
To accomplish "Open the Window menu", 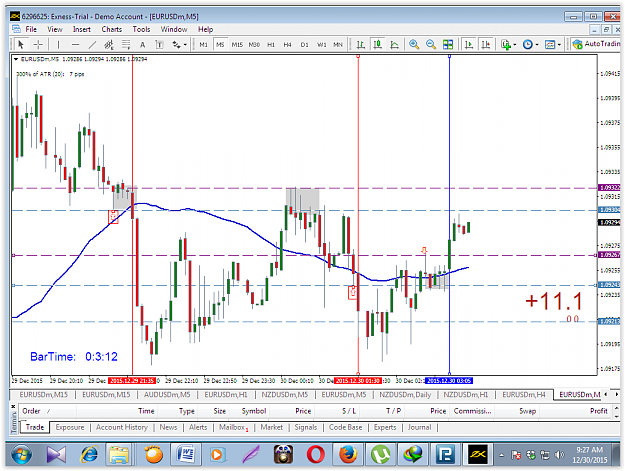I will pyautogui.click(x=174, y=29).
